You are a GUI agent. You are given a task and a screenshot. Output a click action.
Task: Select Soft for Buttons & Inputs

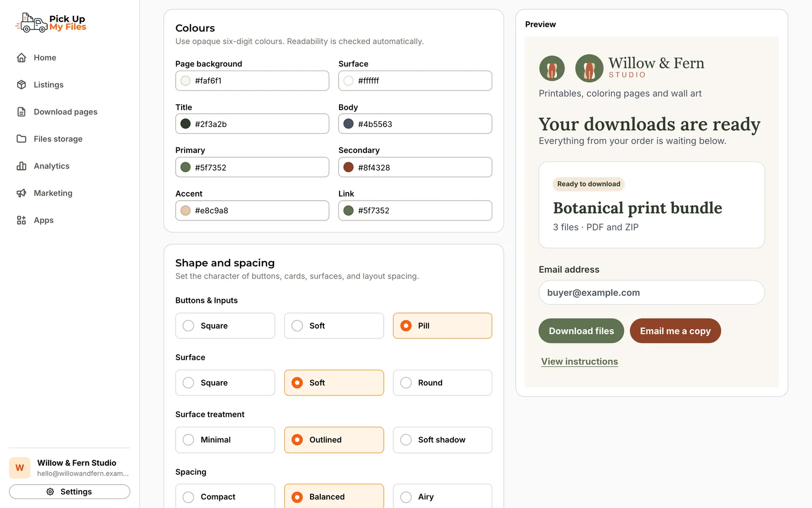point(334,326)
